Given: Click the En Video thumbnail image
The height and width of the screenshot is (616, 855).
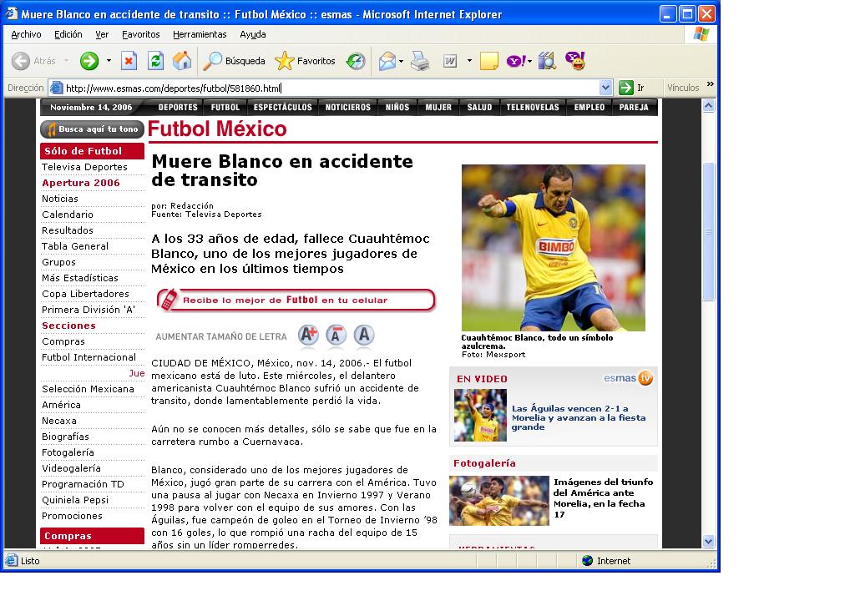Looking at the screenshot, I should [x=480, y=415].
